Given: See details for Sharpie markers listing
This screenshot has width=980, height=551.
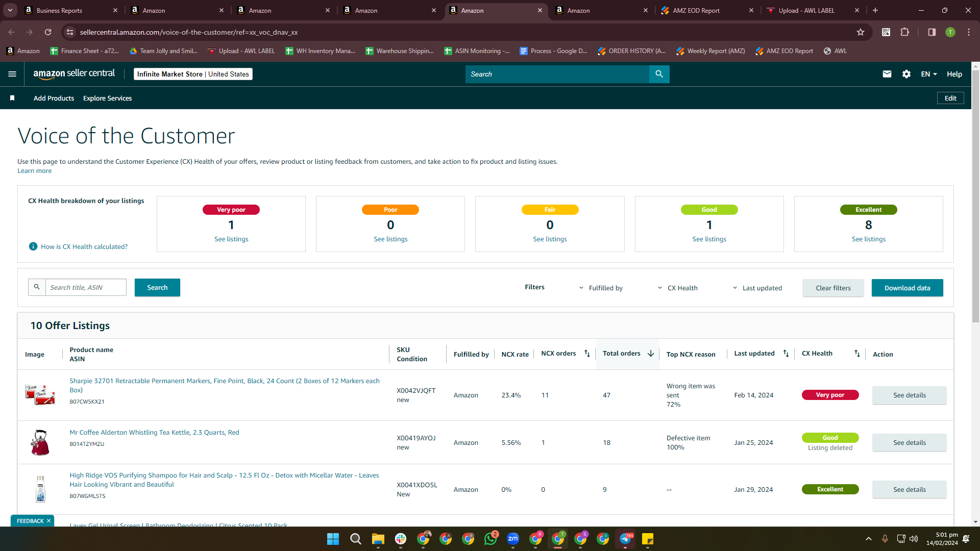Looking at the screenshot, I should coord(909,395).
